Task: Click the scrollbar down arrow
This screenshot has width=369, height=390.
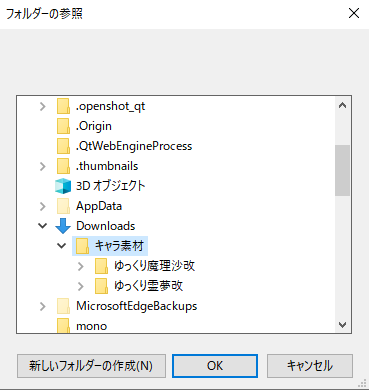Action: click(342, 325)
